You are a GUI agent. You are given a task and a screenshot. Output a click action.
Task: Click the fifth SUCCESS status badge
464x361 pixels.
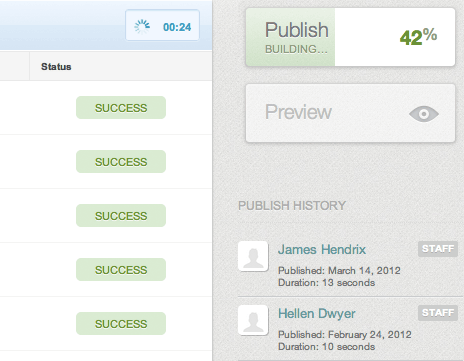(x=121, y=324)
